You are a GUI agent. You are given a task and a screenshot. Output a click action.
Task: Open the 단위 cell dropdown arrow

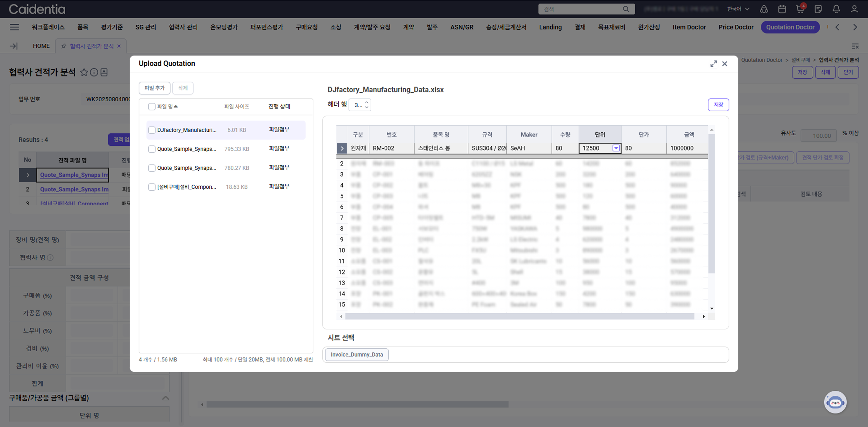pyautogui.click(x=616, y=148)
